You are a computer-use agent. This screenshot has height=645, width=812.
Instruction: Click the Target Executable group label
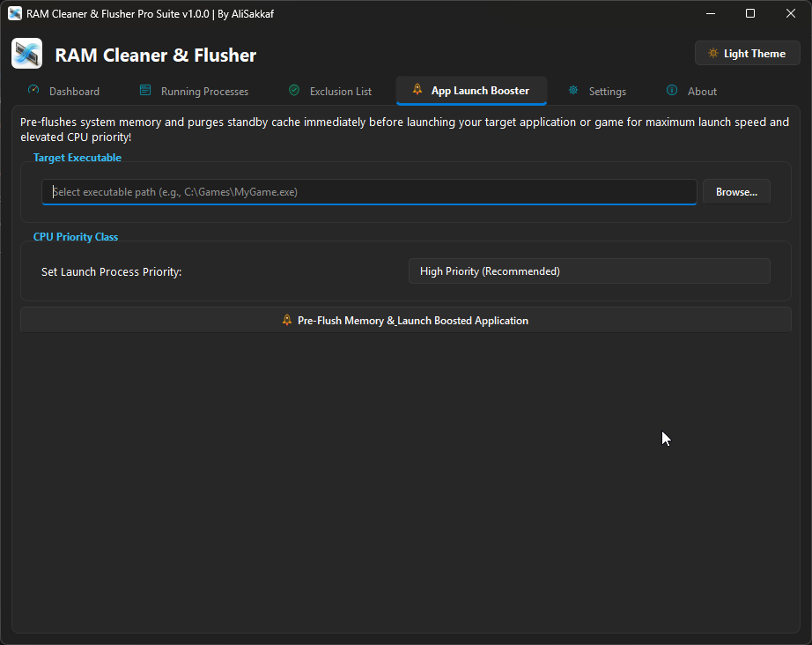(x=78, y=158)
